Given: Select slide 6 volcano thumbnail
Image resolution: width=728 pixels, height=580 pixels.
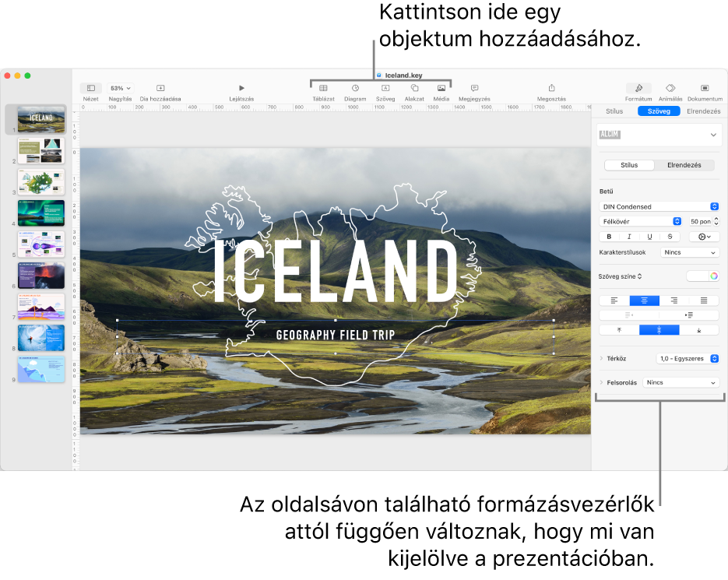Looking at the screenshot, I should pos(40,276).
